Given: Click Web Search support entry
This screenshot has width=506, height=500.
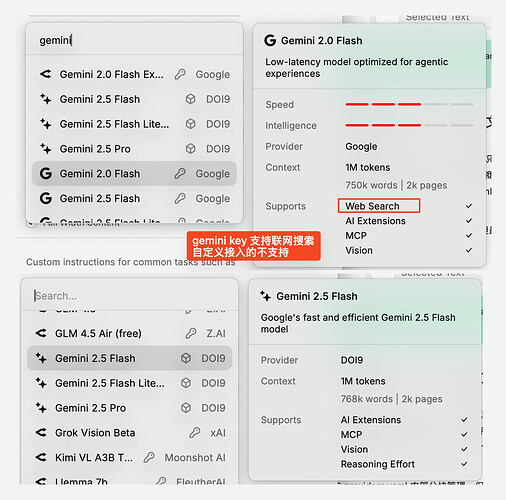Looking at the screenshot, I should 372,206.
